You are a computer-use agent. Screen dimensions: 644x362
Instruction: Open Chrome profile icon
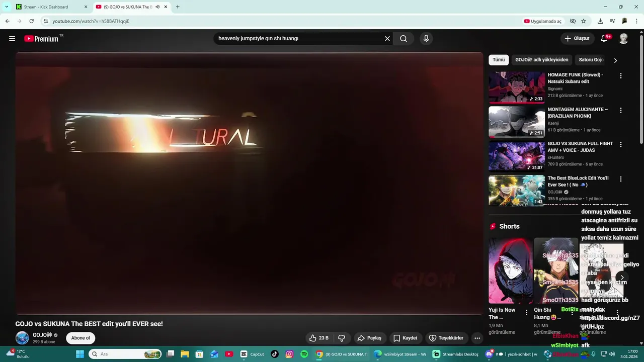[624, 21]
